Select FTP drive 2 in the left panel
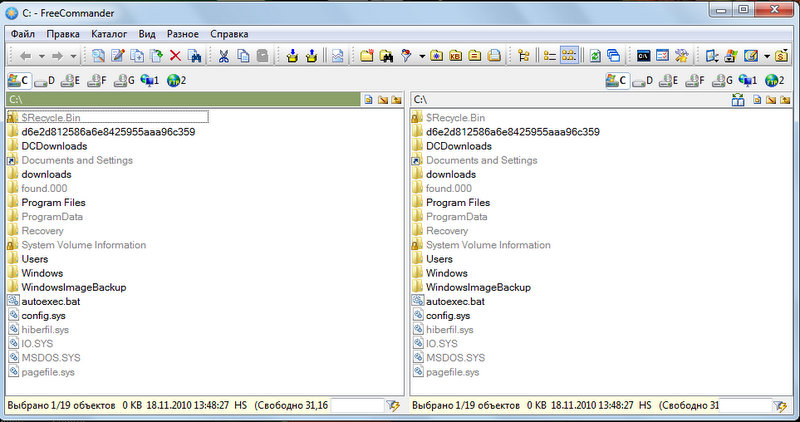 point(176,81)
